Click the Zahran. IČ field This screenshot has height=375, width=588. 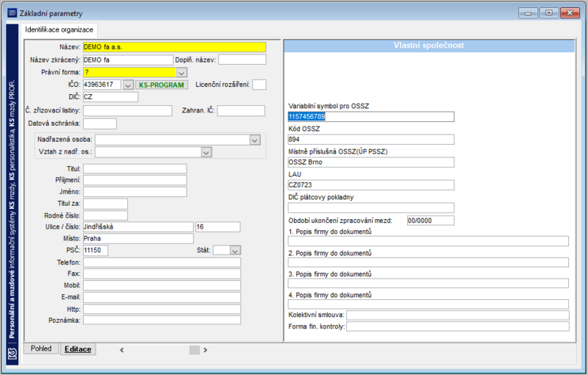coord(241,110)
